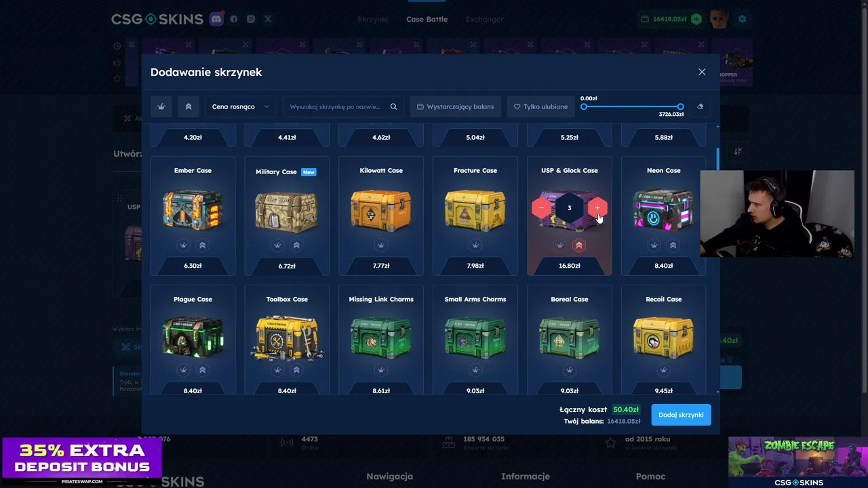Select the Toolbox Case image
Screen dimensions: 868x488
(x=287, y=338)
